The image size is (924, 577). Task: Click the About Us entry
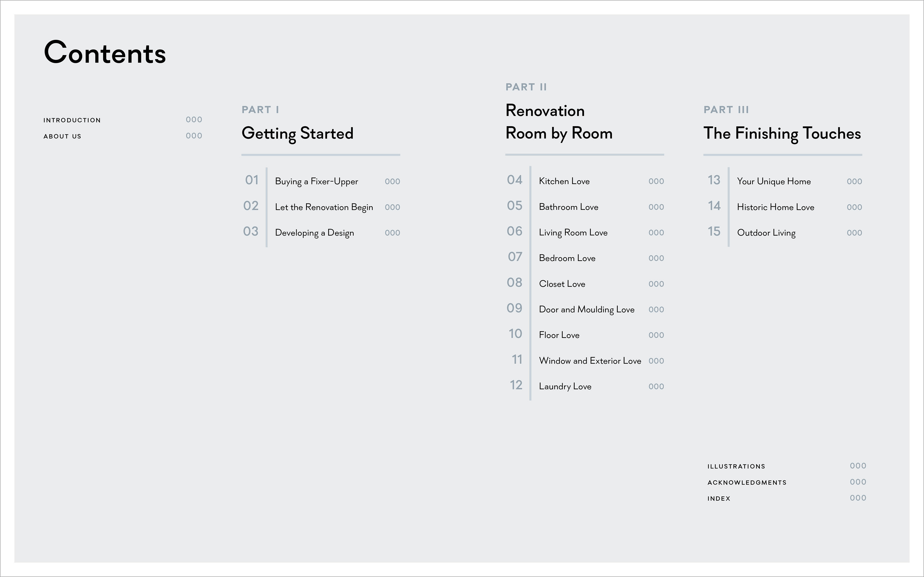tap(62, 136)
